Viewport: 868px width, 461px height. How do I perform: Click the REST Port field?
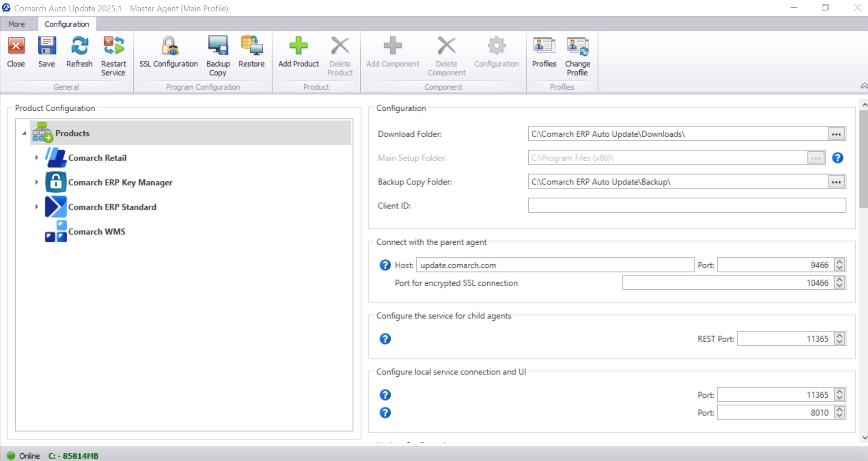pyautogui.click(x=786, y=339)
